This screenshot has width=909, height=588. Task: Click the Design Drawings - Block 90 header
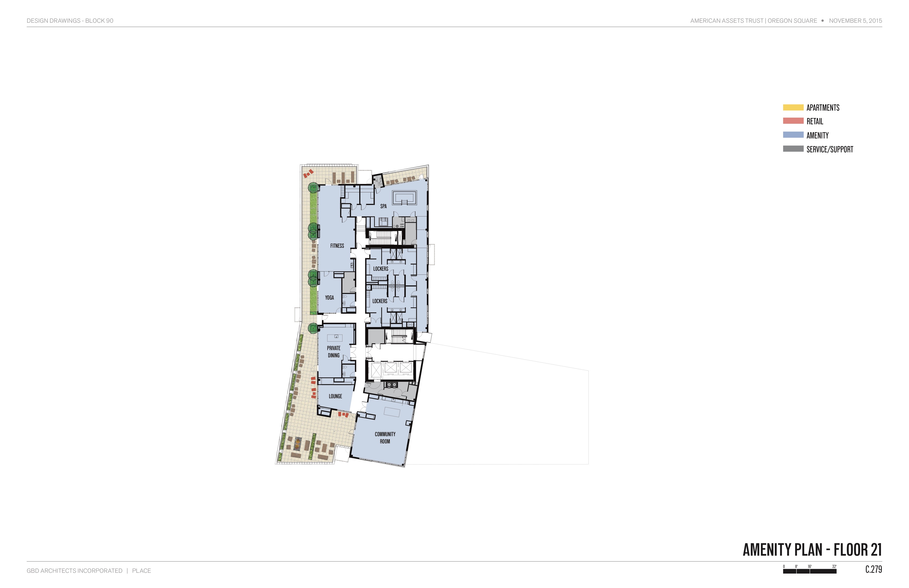pyautogui.click(x=70, y=21)
